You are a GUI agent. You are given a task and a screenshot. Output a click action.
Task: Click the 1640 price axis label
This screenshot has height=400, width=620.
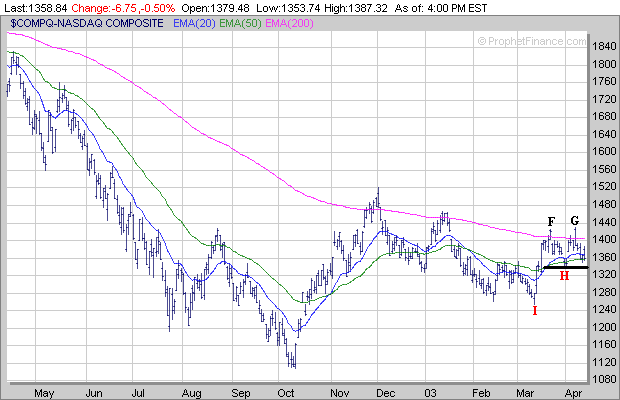[604, 134]
